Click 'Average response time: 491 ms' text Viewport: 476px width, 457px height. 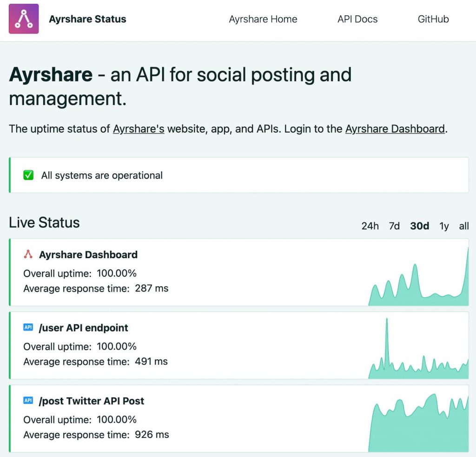(95, 361)
